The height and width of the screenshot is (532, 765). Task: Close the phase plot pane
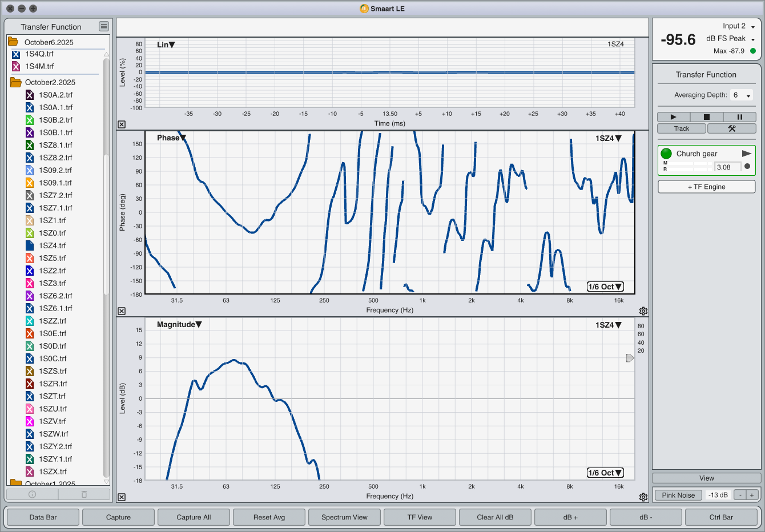(122, 311)
